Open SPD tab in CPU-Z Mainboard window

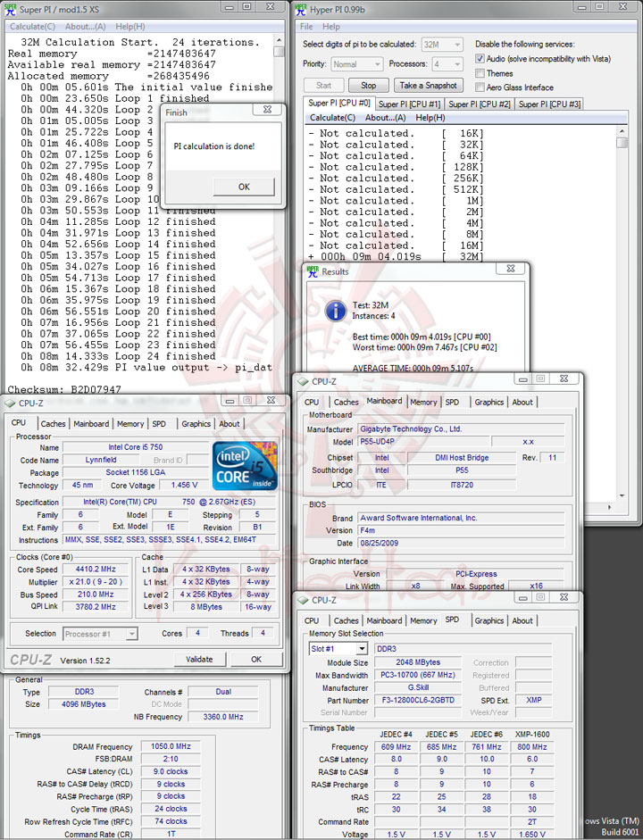tap(452, 402)
